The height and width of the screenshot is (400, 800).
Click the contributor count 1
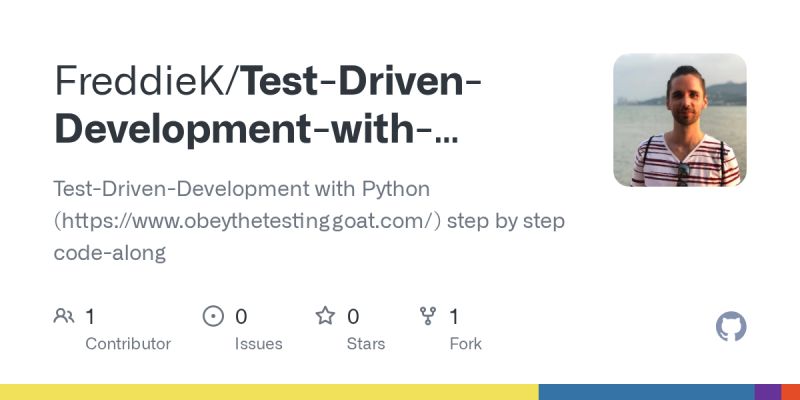90,317
